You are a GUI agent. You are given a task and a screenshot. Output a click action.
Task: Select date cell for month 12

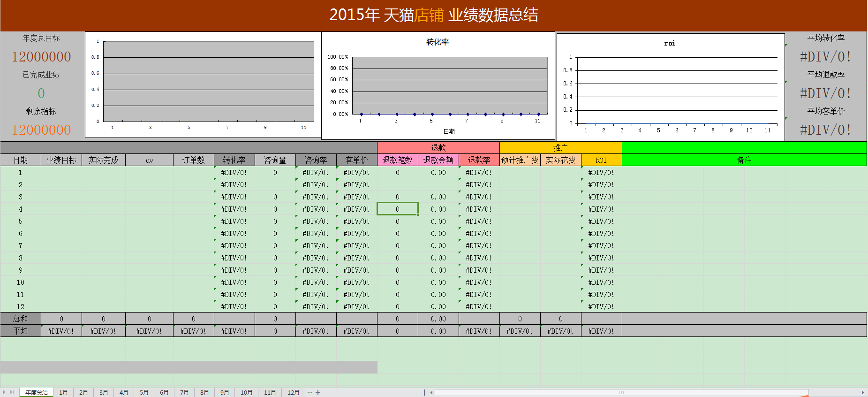click(x=21, y=306)
